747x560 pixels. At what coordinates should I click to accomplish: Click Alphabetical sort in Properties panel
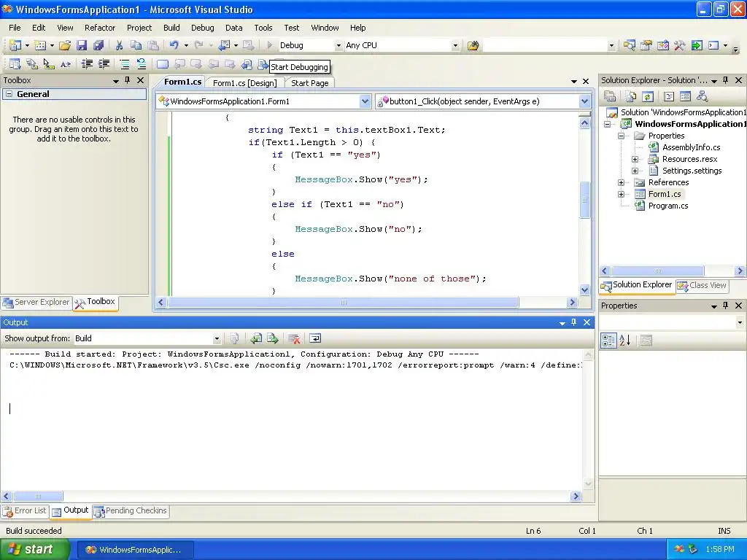[x=625, y=341]
